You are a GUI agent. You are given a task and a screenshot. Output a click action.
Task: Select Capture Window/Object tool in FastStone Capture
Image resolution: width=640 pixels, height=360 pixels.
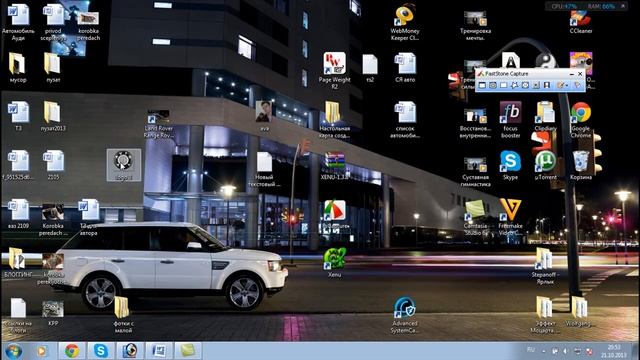(x=493, y=85)
